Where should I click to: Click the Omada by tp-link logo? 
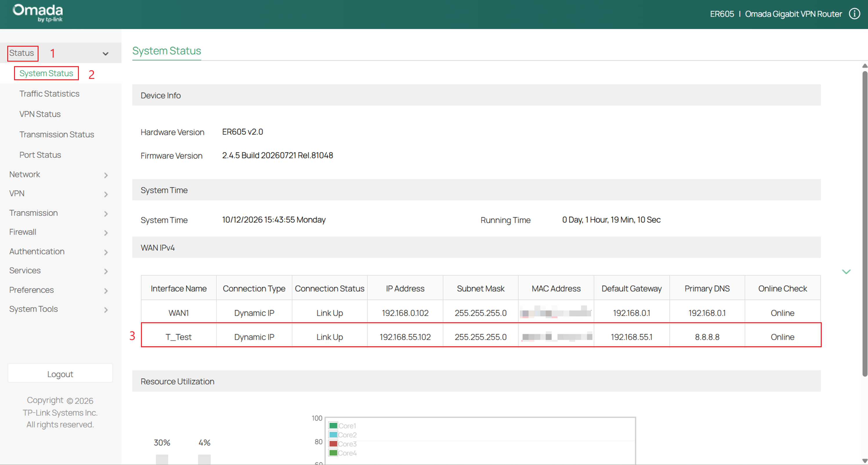(38, 13)
